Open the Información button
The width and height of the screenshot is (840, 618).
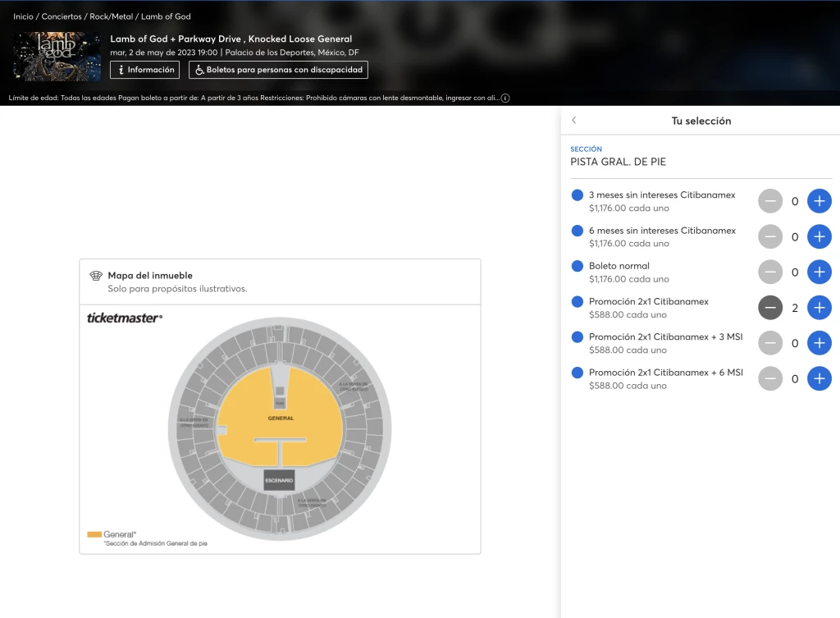[x=144, y=70]
